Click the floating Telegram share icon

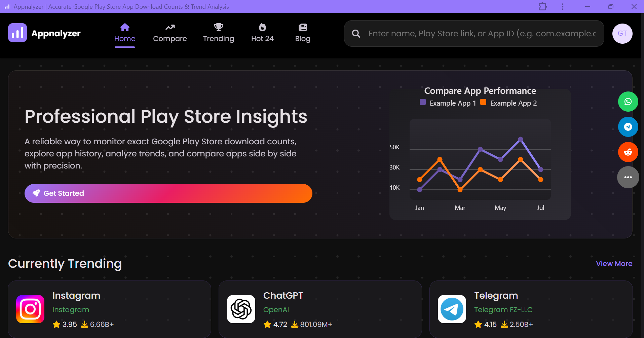pyautogui.click(x=628, y=127)
